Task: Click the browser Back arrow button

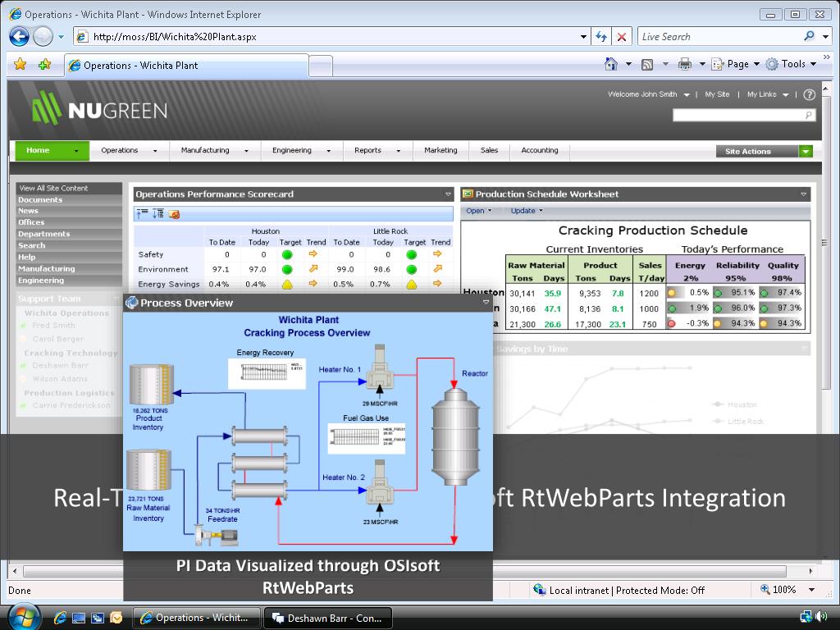Action: pyautogui.click(x=20, y=36)
